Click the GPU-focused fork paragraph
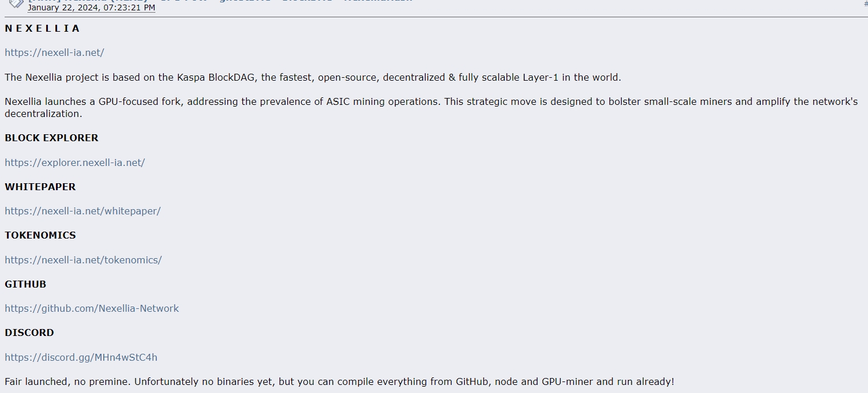The height and width of the screenshot is (393, 868). [x=431, y=108]
